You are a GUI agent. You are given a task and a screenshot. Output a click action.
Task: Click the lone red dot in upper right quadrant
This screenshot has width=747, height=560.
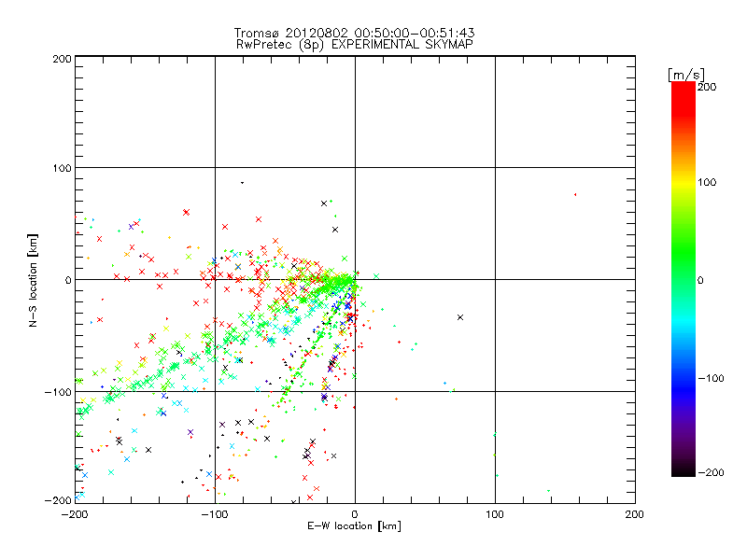(575, 194)
